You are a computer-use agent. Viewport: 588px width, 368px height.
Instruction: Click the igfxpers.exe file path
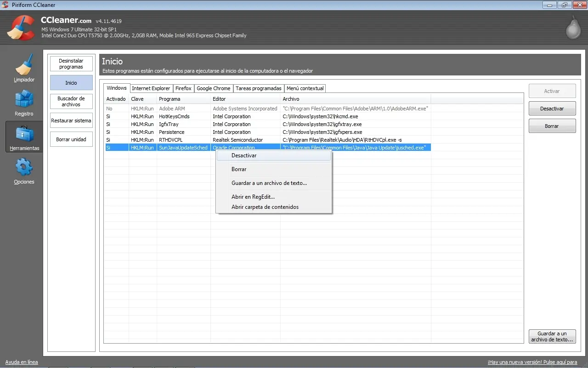(322, 132)
